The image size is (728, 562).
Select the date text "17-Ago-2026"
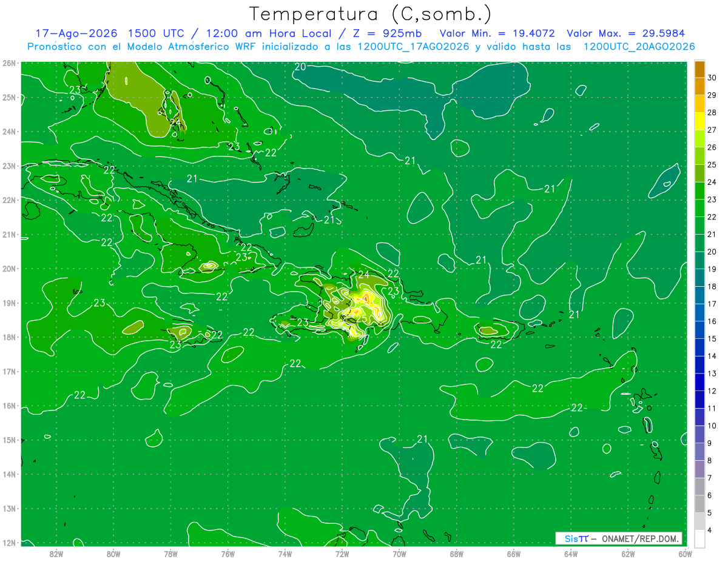tap(76, 33)
